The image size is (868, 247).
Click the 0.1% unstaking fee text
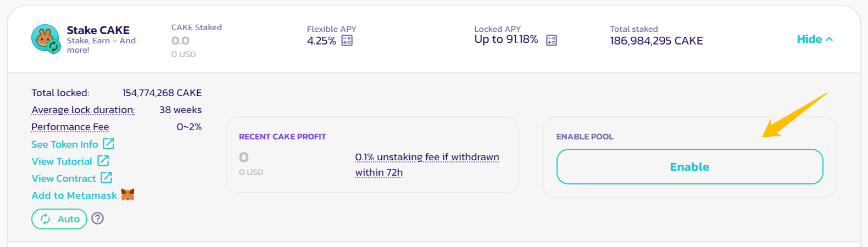tap(427, 165)
